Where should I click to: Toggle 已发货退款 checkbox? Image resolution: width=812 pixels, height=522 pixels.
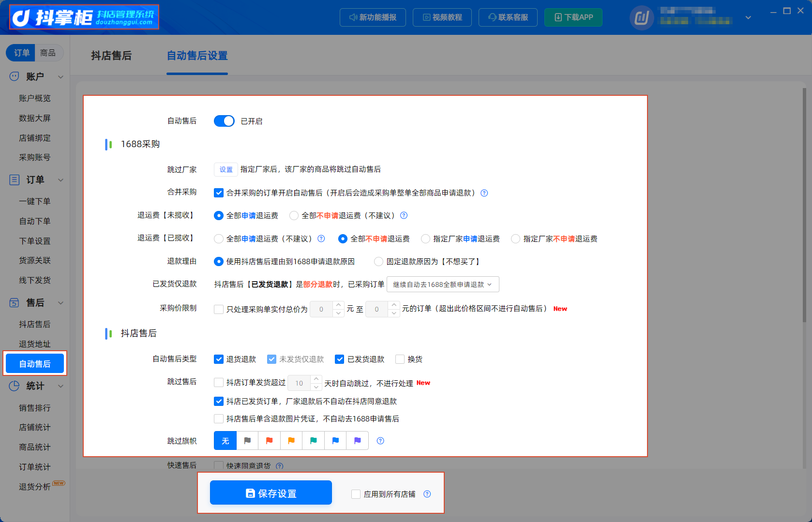coord(340,359)
